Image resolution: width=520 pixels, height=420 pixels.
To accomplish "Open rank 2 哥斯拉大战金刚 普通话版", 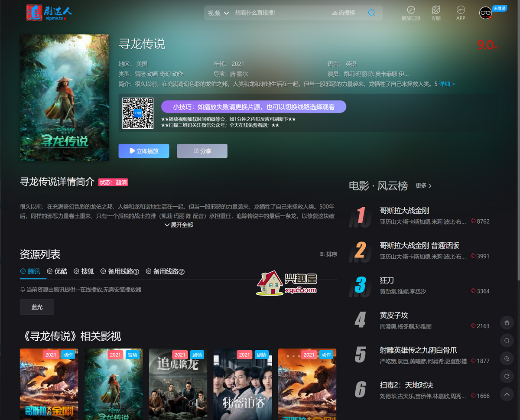I will point(419,245).
